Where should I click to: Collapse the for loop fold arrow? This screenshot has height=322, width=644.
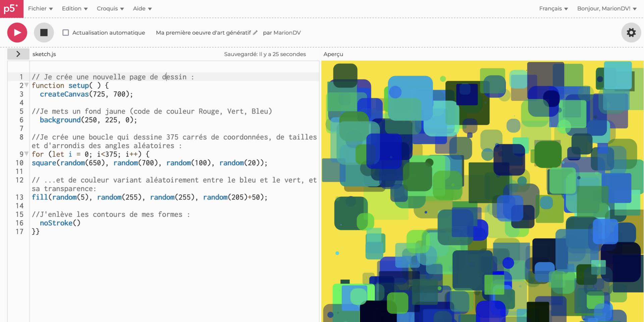(26, 154)
